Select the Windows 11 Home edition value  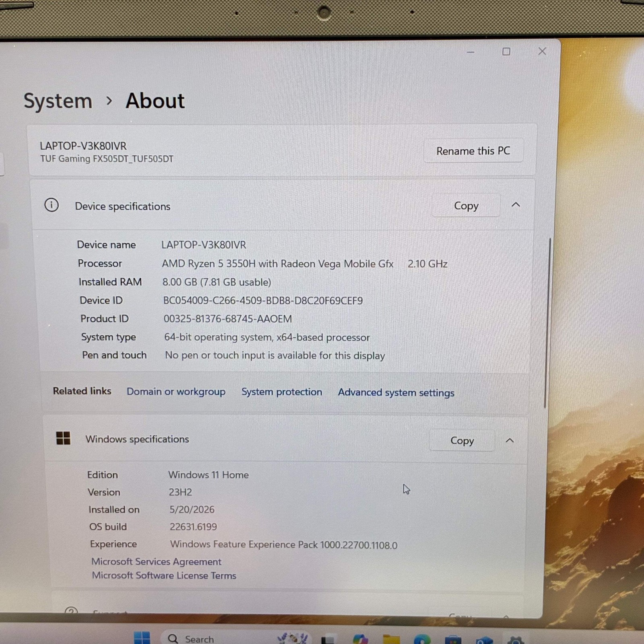tap(208, 475)
